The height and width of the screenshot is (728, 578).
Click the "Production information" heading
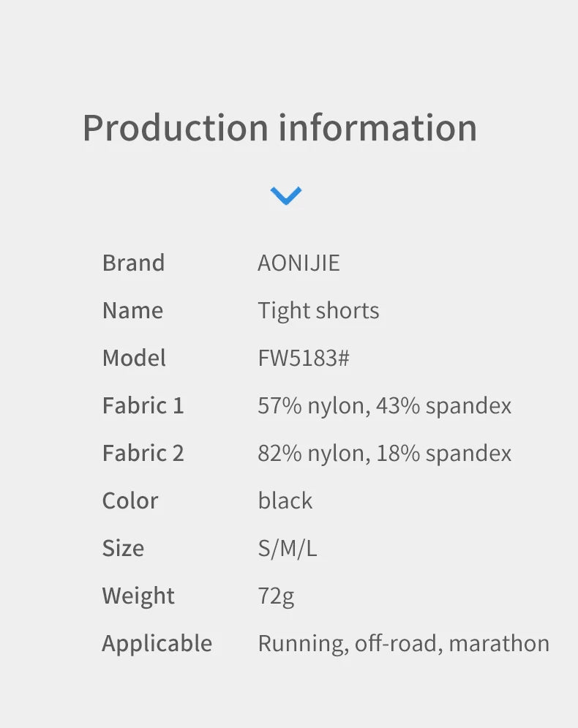(279, 128)
